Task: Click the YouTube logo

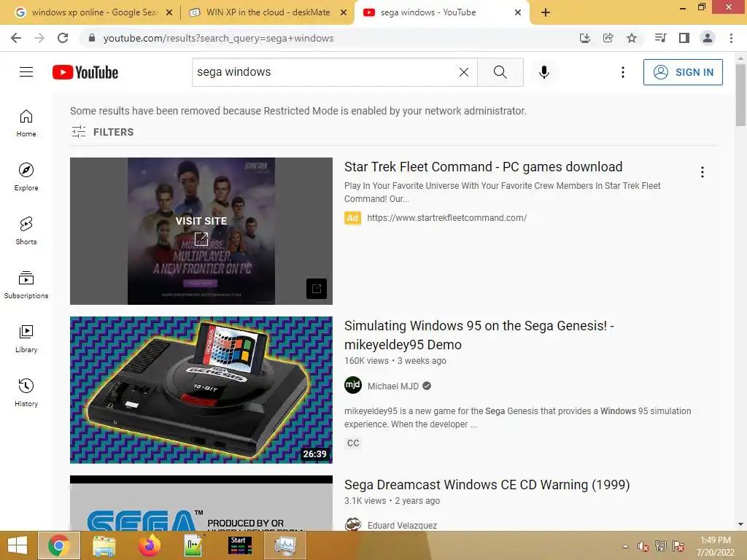Action: pyautogui.click(x=85, y=72)
